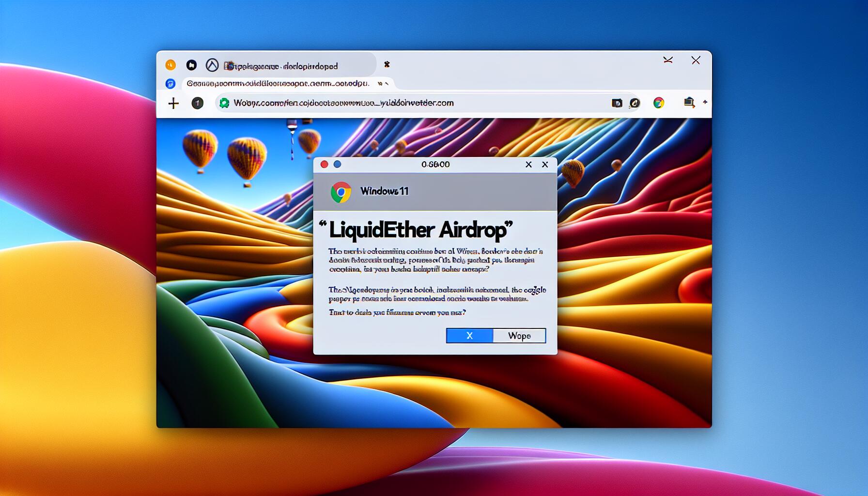Click the Chrome logo icon in the browser toolbar
Image resolution: width=868 pixels, height=496 pixels.
(658, 103)
